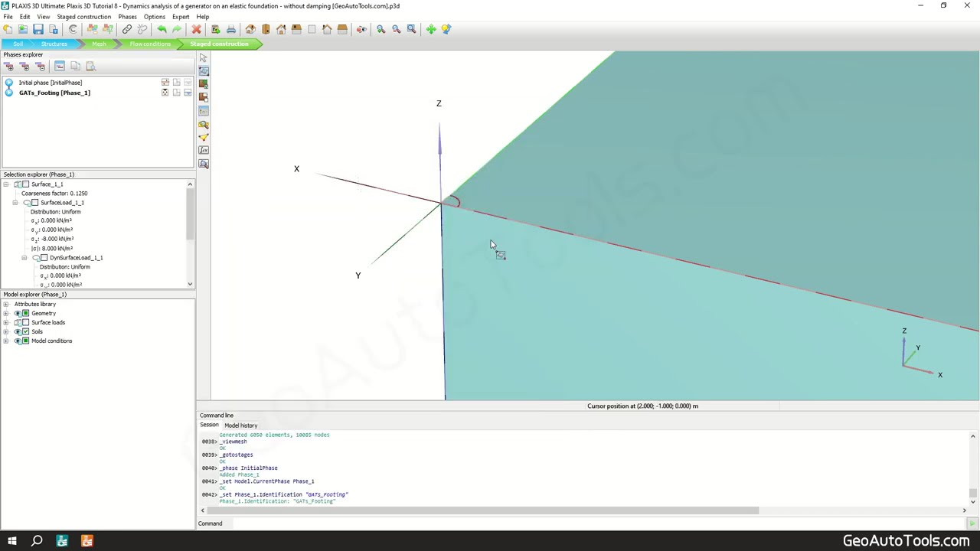The width and height of the screenshot is (980, 551).
Task: Toggle the Soils visibility eye icon
Action: pyautogui.click(x=18, y=332)
